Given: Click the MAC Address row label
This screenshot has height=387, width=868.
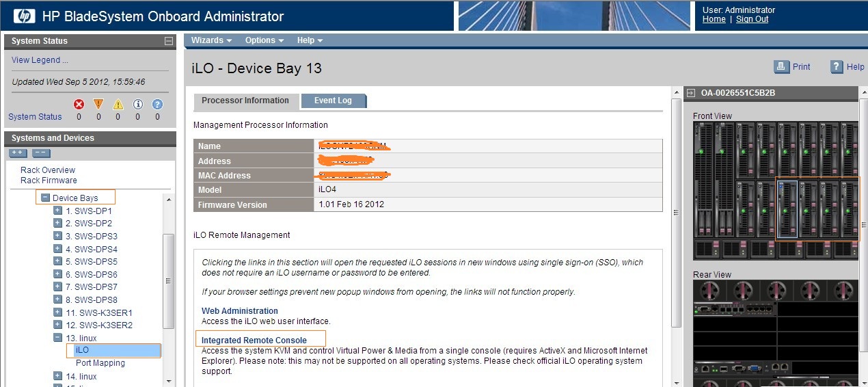Looking at the screenshot, I should point(254,176).
